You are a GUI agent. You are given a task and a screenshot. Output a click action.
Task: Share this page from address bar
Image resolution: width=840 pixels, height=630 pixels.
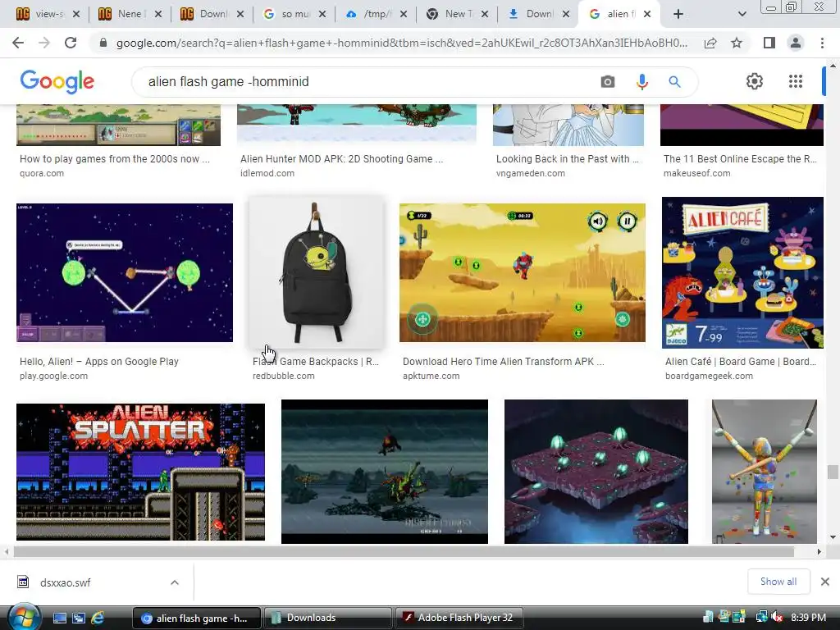pos(710,43)
